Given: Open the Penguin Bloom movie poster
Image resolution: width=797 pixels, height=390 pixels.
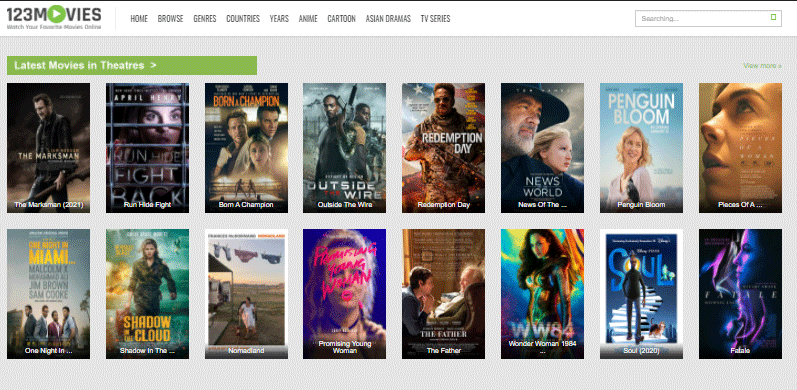Looking at the screenshot, I should click(x=641, y=148).
